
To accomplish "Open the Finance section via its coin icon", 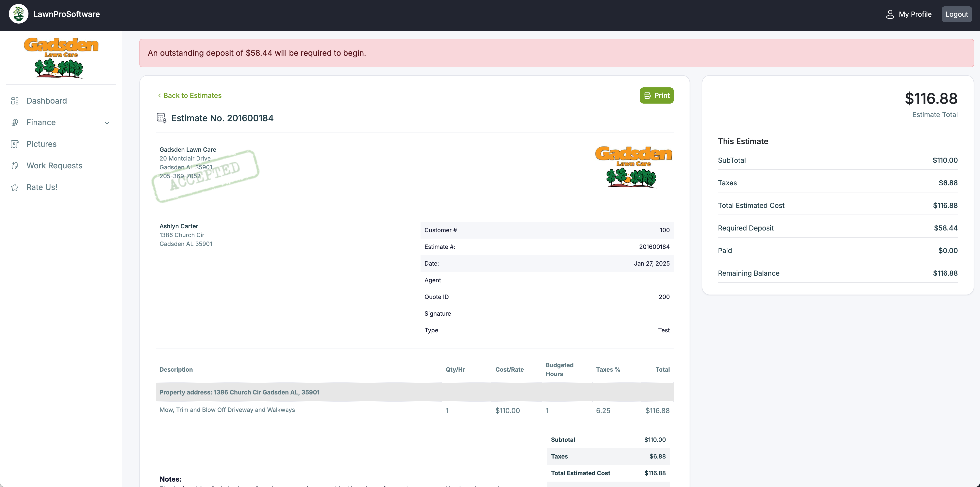I will pyautogui.click(x=14, y=122).
